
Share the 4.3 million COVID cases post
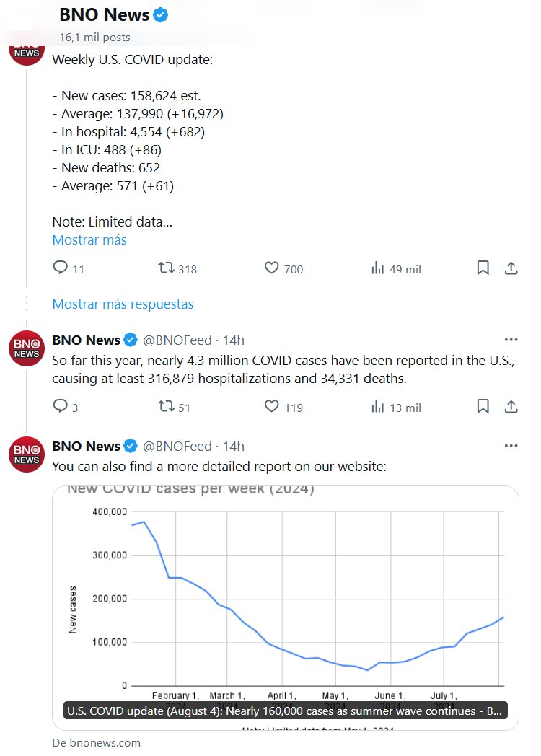pos(511,407)
